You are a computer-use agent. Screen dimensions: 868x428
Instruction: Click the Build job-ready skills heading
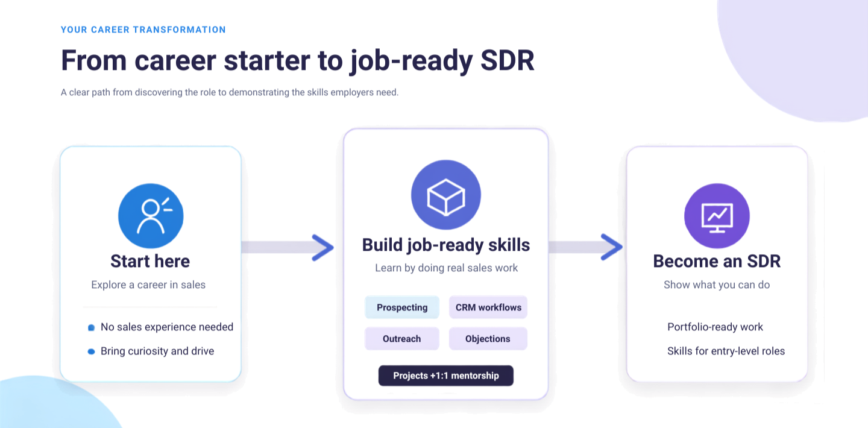click(446, 245)
